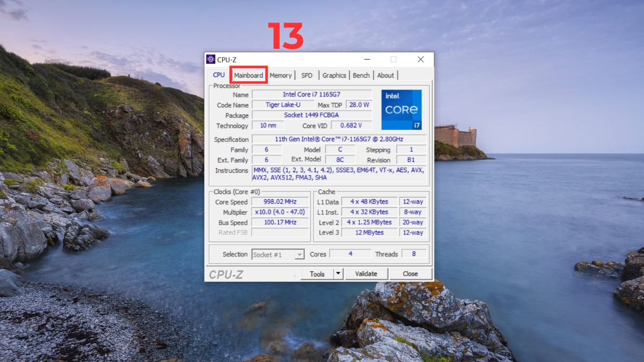
Task: Click the Ext. Model value 8C
Action: [x=340, y=160]
